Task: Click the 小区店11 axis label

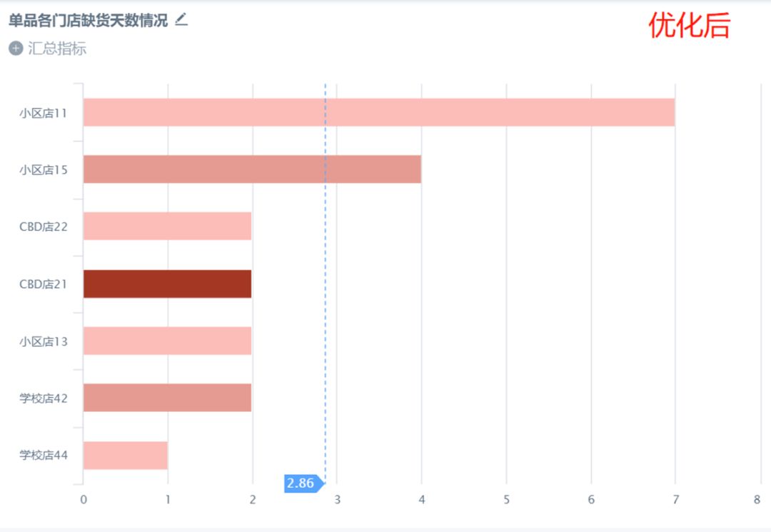Action: 44,113
